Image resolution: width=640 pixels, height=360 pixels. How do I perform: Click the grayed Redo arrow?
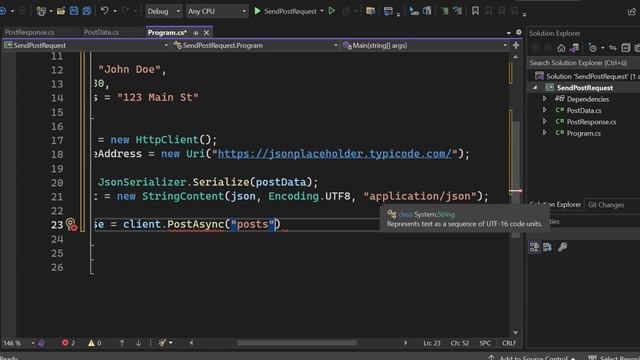[126, 11]
